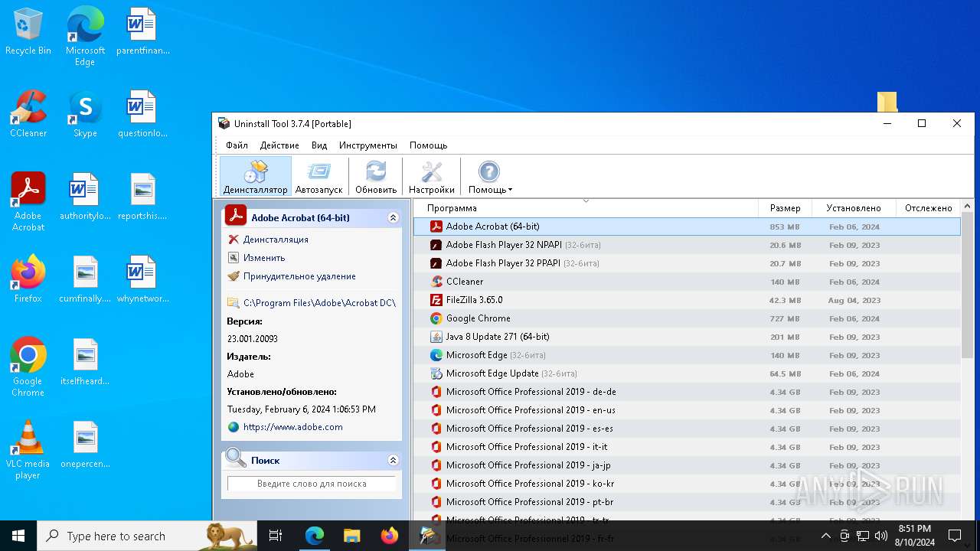Click scrollbar up arrow in program list

pyautogui.click(x=968, y=207)
